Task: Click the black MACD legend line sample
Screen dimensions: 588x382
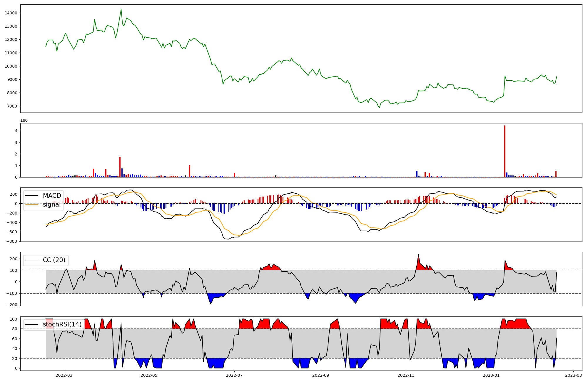Action: coord(32,195)
